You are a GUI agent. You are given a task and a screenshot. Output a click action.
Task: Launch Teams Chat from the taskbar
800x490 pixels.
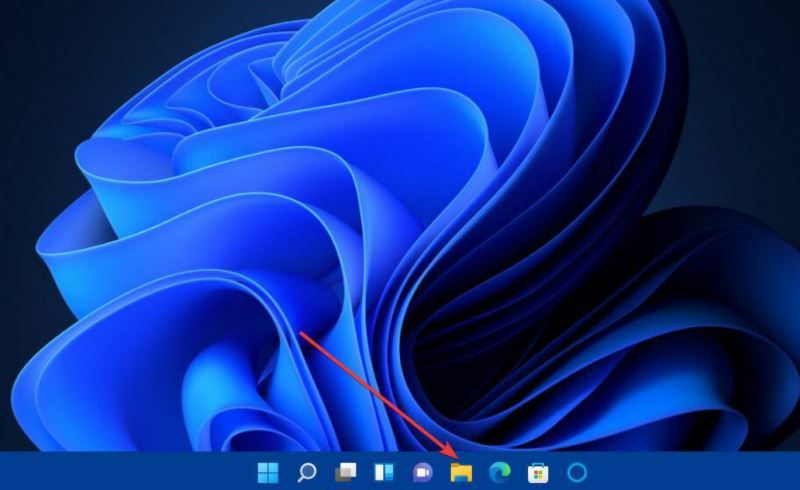click(422, 472)
